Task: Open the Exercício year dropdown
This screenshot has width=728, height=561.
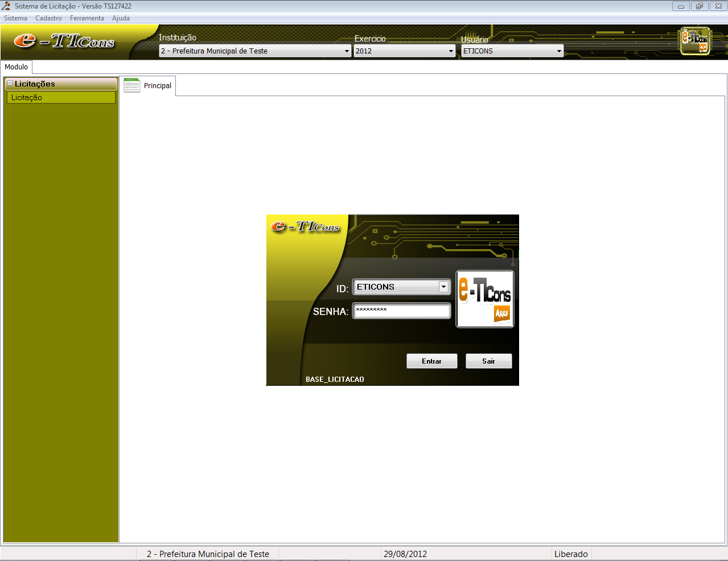Action: [x=451, y=51]
